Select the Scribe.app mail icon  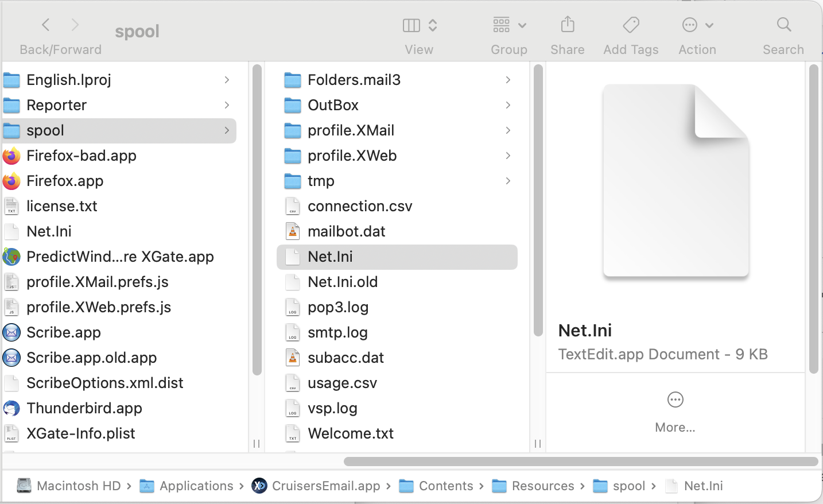pyautogui.click(x=11, y=332)
